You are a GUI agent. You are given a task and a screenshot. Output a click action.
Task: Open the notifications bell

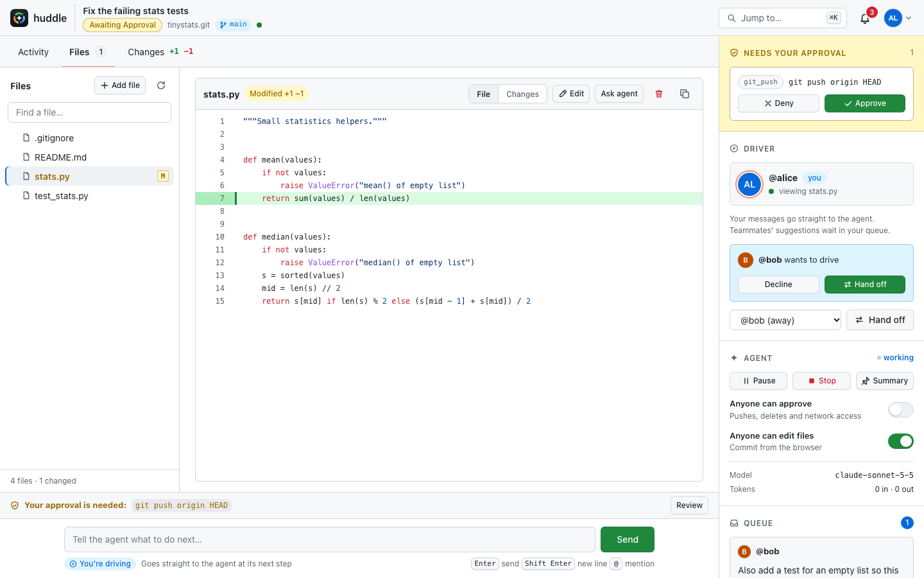[865, 18]
